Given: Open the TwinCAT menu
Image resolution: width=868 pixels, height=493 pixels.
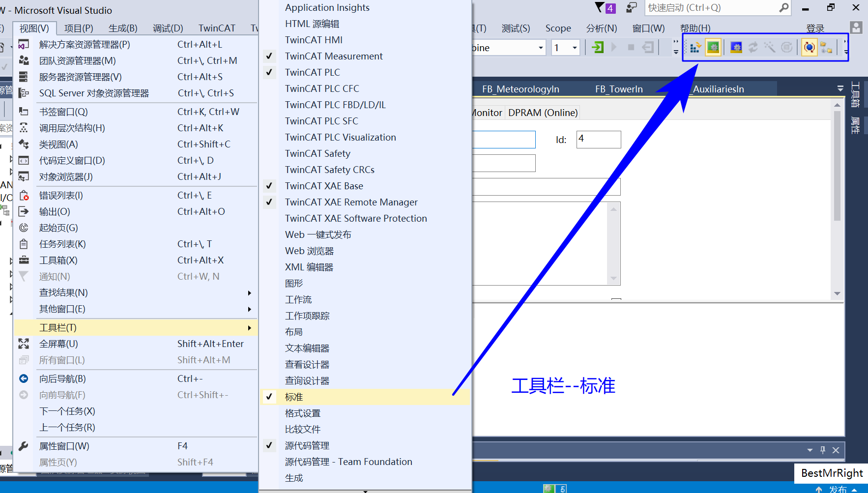Looking at the screenshot, I should 217,28.
